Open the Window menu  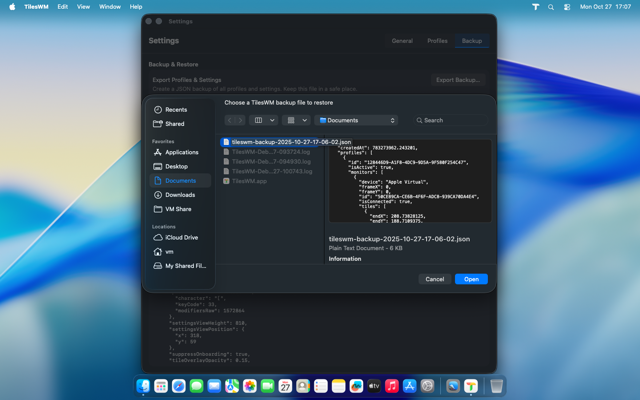tap(110, 7)
